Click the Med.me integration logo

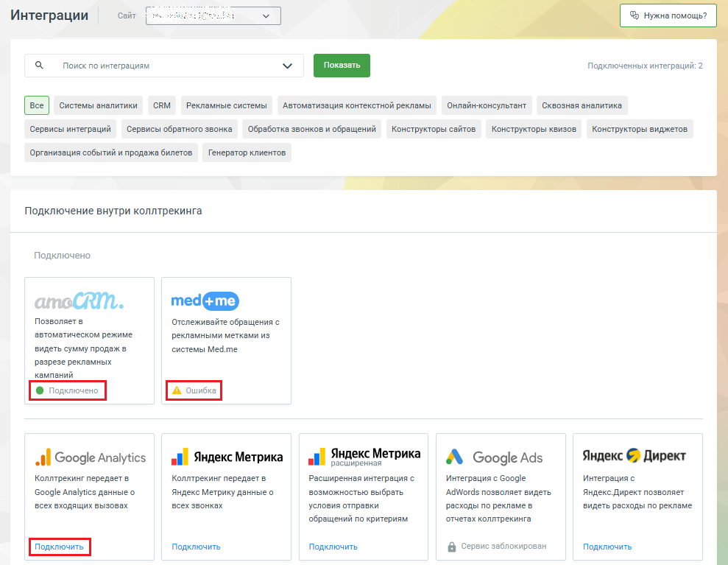tap(205, 301)
